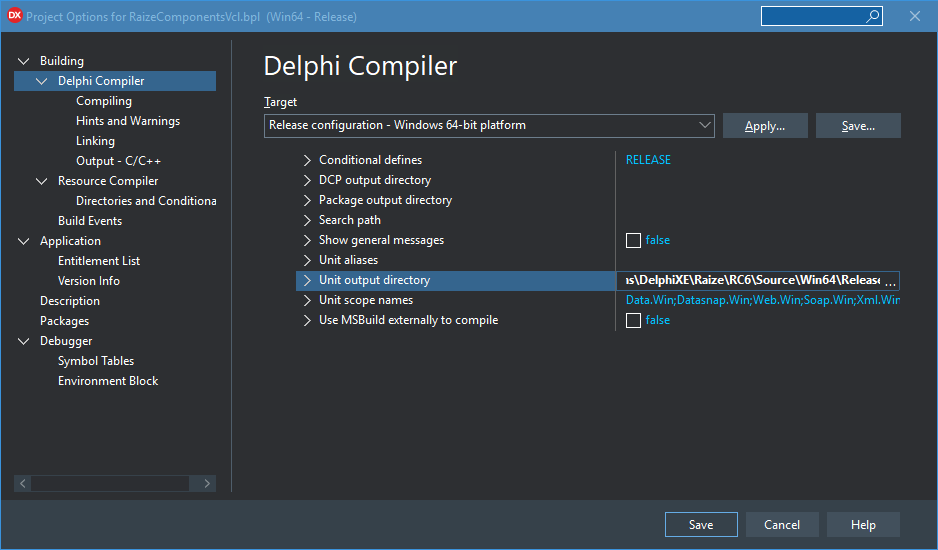
Task: Cancel the project options changes
Action: (x=782, y=525)
